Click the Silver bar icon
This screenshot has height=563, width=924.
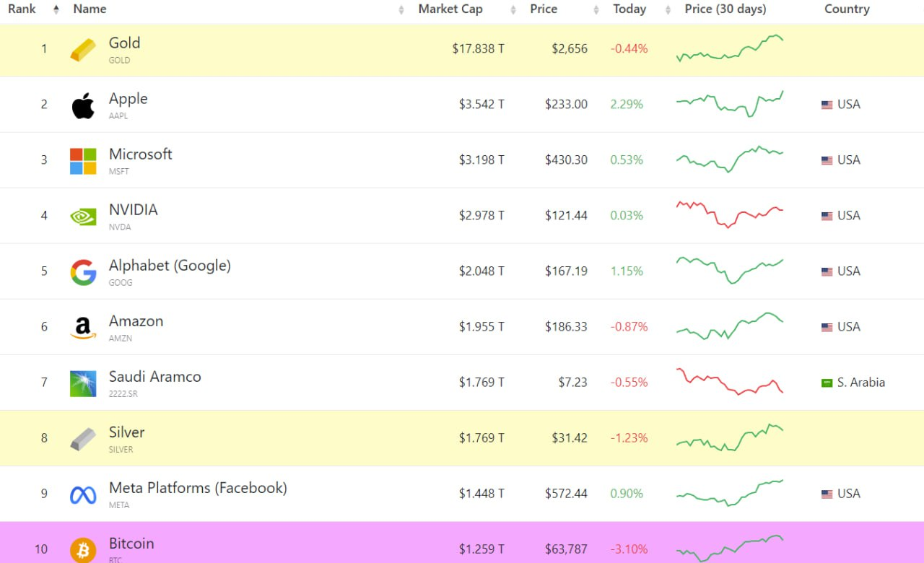click(x=83, y=439)
